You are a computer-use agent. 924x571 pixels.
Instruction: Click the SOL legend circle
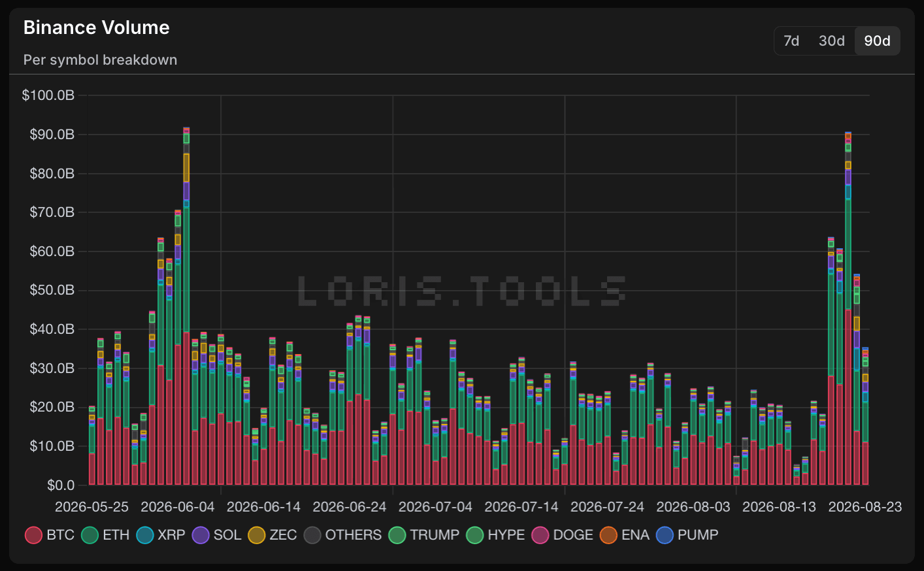pos(201,535)
